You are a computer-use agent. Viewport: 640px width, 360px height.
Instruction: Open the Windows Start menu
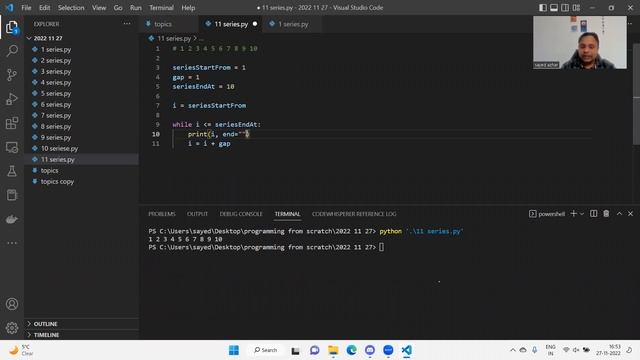point(234,350)
